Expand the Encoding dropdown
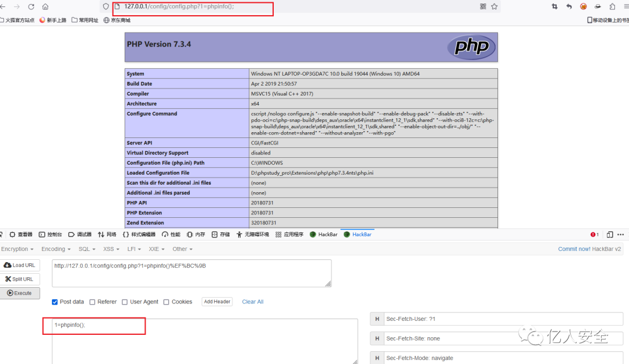Image resolution: width=629 pixels, height=364 pixels. 56,249
